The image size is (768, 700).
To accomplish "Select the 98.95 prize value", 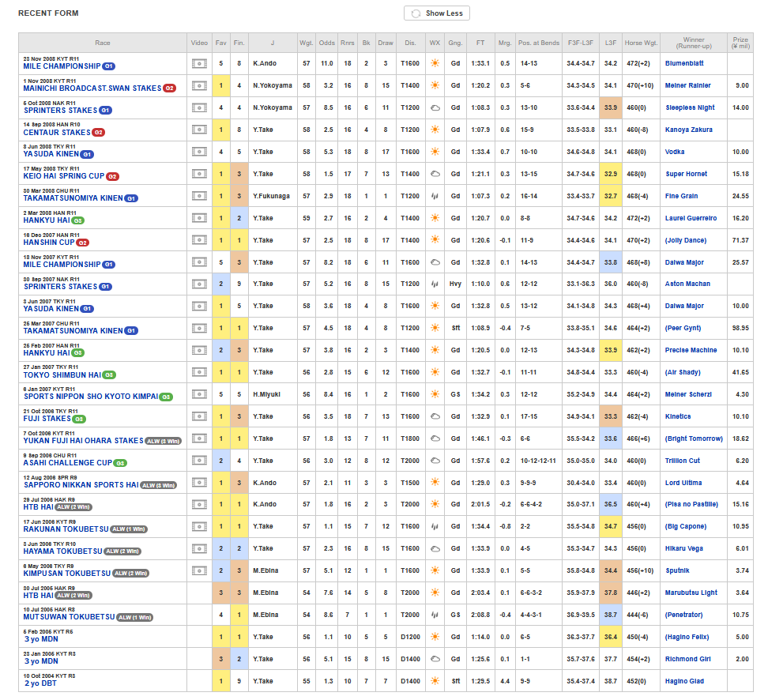I will (740, 328).
